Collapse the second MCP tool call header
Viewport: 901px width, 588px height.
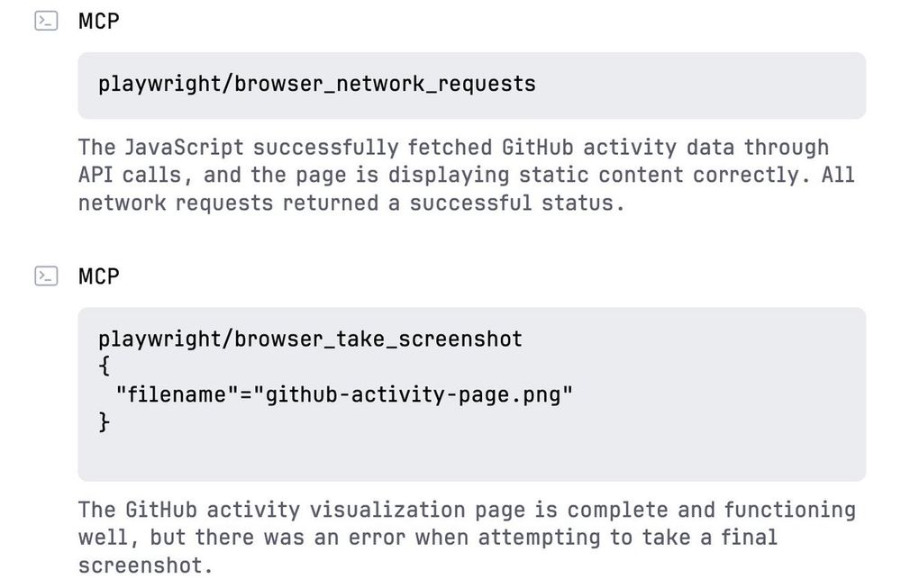click(99, 276)
